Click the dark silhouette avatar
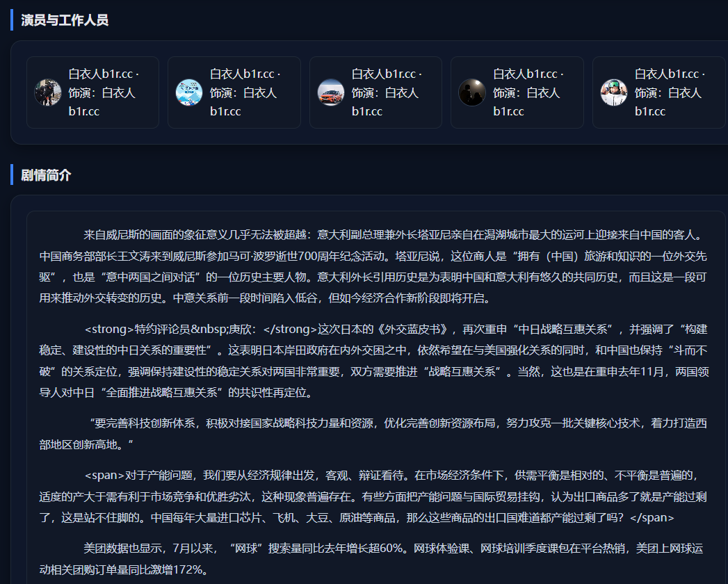This screenshot has height=584, width=728. point(472,92)
